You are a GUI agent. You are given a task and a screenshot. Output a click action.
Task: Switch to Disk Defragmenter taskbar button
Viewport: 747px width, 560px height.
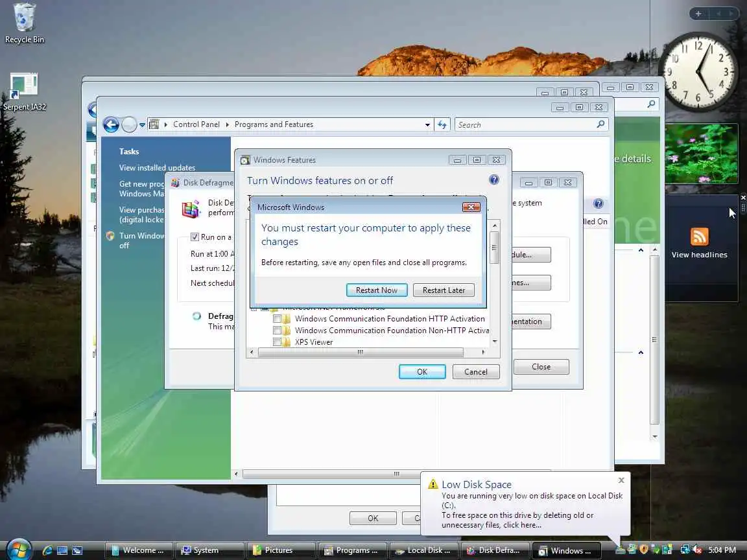pos(495,550)
